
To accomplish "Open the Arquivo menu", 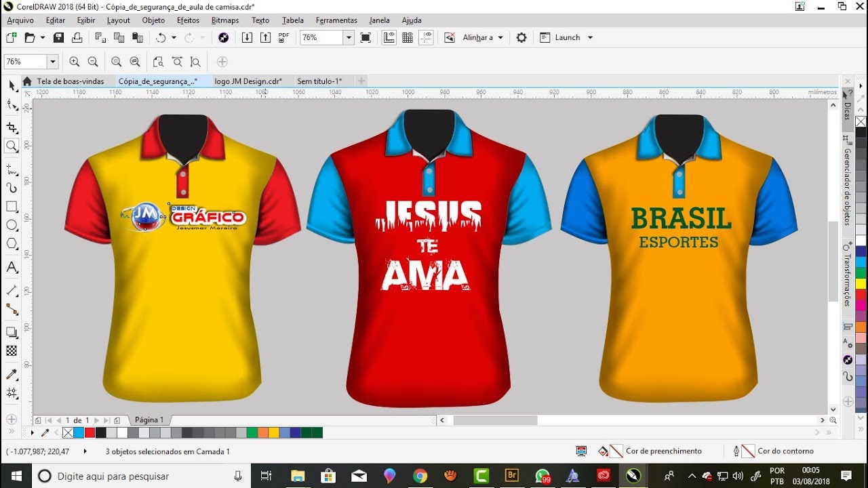I will pyautogui.click(x=20, y=20).
